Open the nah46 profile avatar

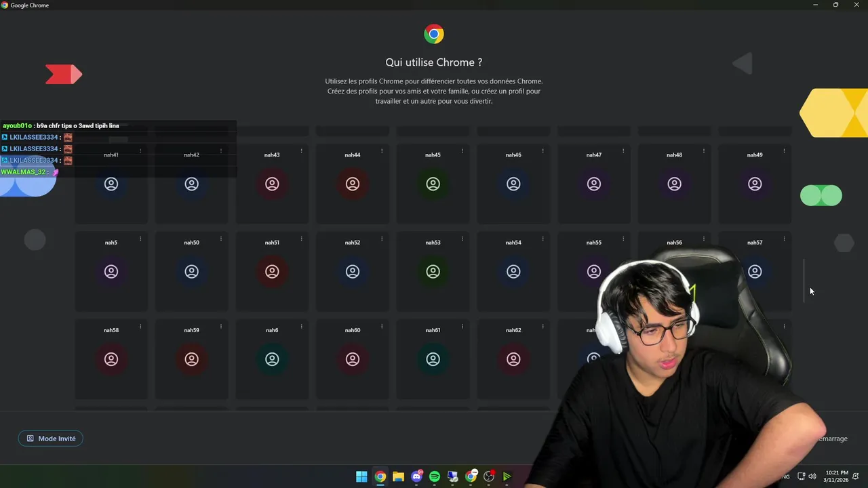click(513, 184)
